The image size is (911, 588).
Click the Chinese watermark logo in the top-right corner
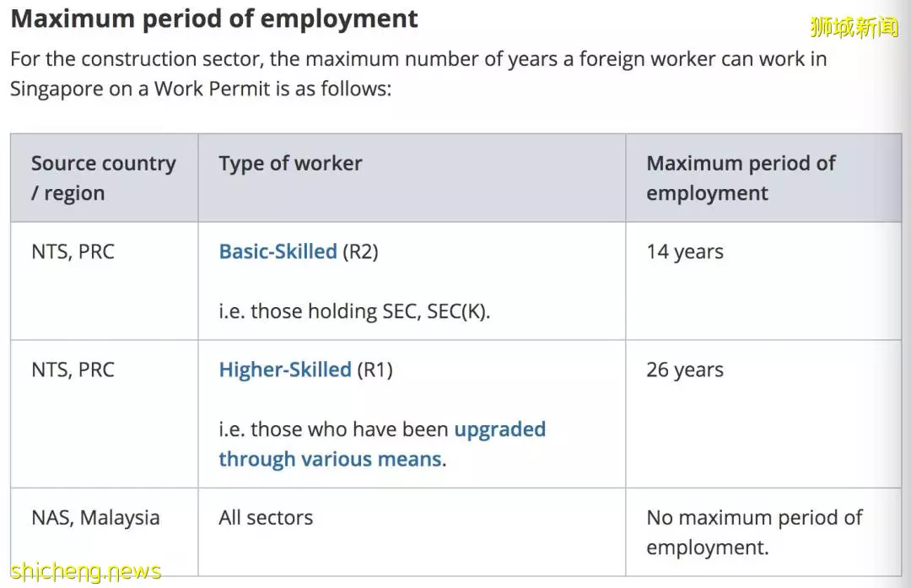click(854, 27)
